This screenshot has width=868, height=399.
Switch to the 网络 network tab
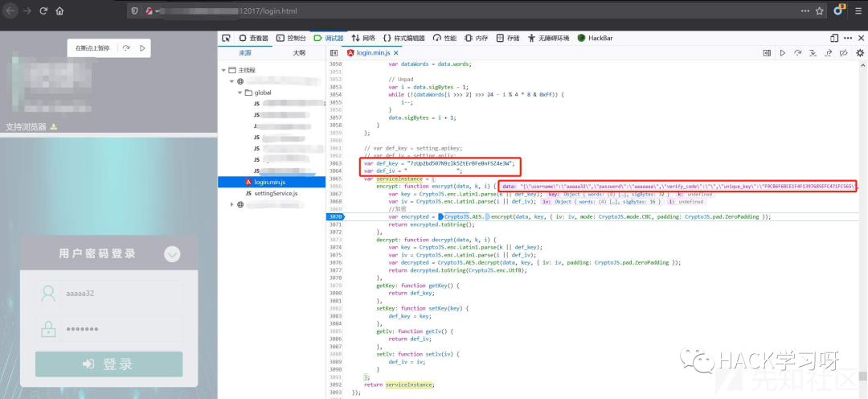click(362, 38)
